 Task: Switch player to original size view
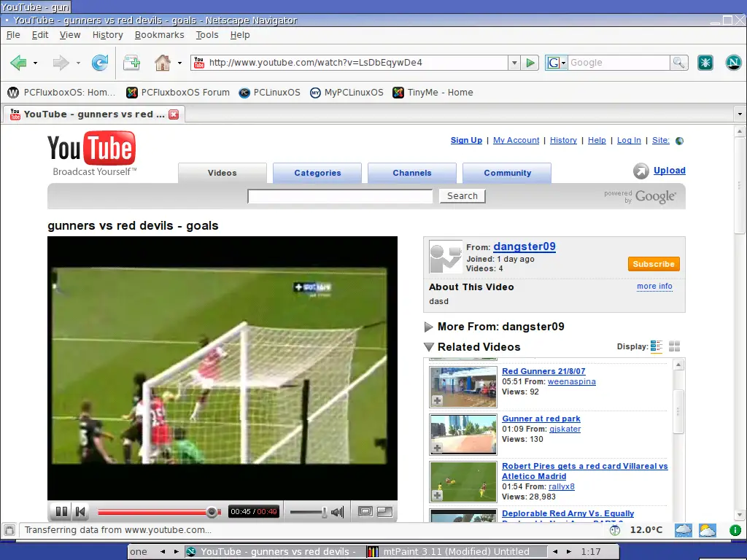(x=365, y=511)
